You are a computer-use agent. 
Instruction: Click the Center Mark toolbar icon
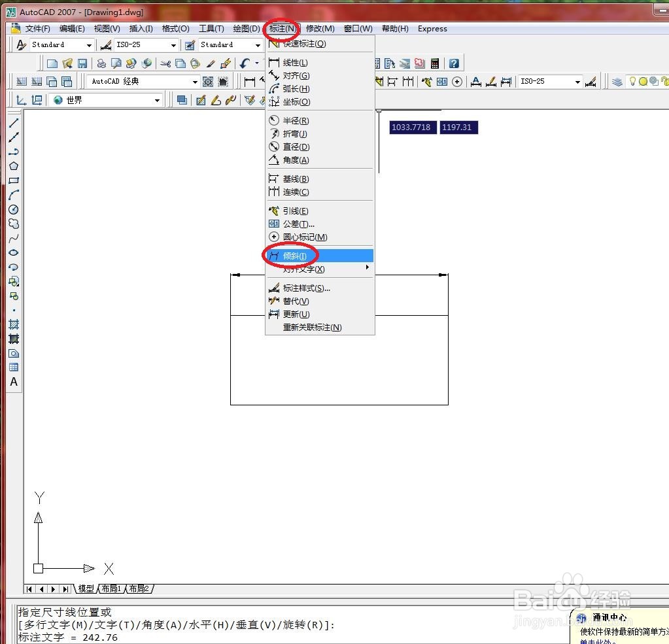point(456,82)
